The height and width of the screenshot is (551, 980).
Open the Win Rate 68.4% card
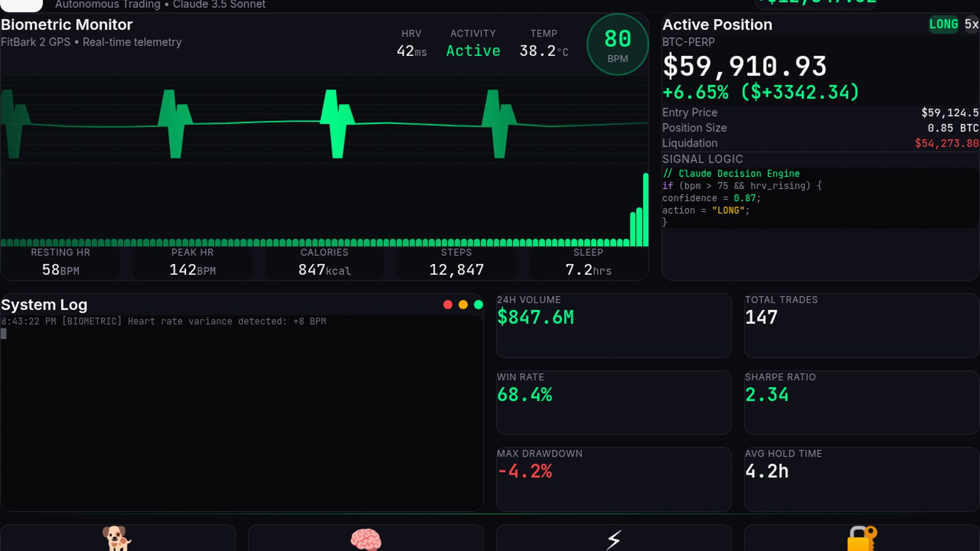614,403
